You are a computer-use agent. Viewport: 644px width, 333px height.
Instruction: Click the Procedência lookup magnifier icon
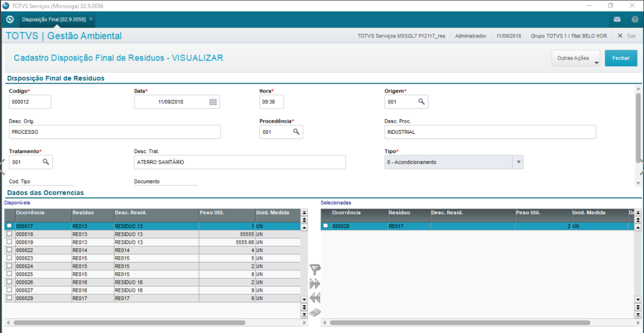pyautogui.click(x=296, y=132)
